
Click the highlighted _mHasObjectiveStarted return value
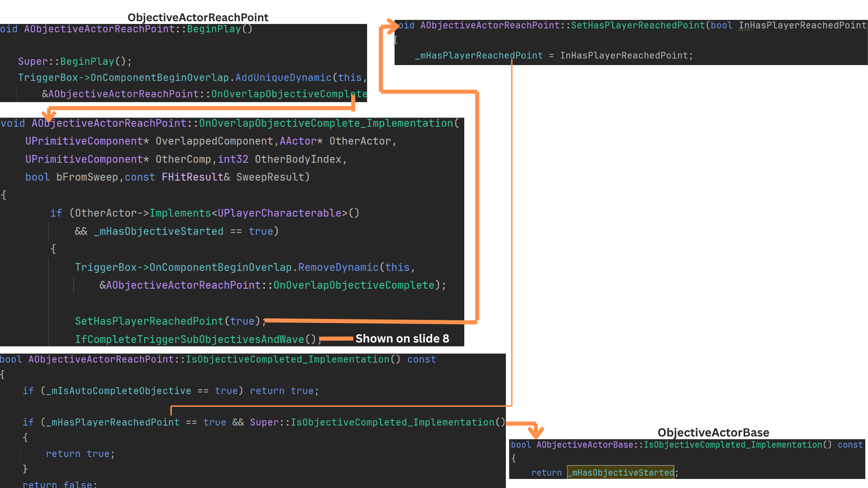point(620,472)
